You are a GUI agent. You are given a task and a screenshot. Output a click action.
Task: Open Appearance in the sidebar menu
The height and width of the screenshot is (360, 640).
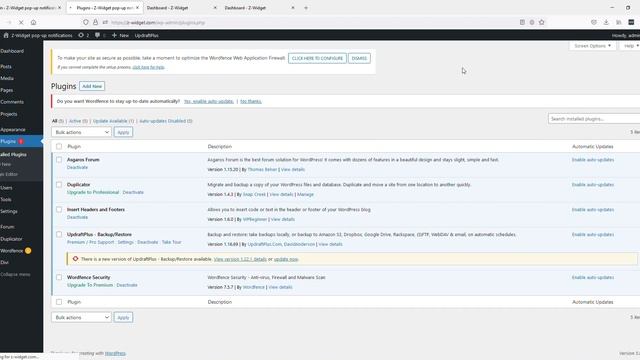click(13, 129)
